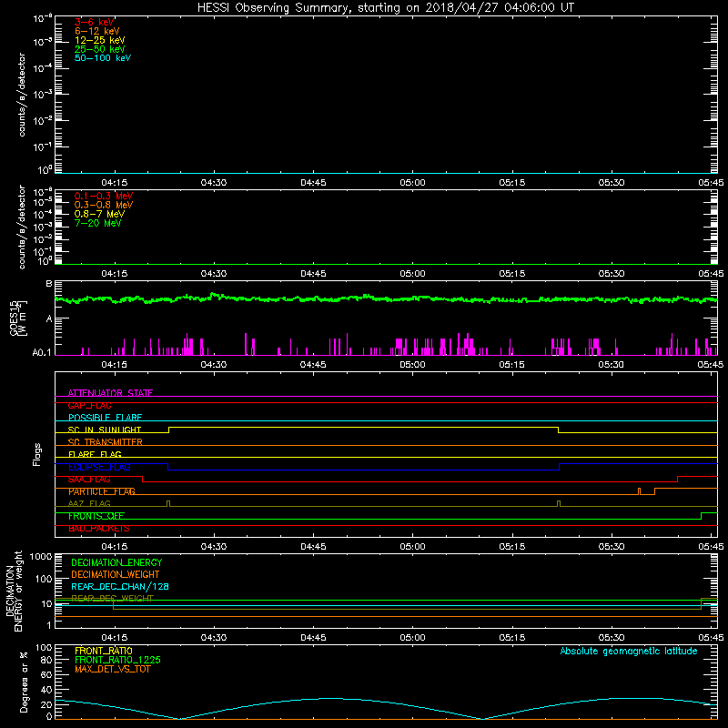Select the REAR_DEC_WEIGHT legend text
The image size is (728, 728).
pyautogui.click(x=112, y=598)
